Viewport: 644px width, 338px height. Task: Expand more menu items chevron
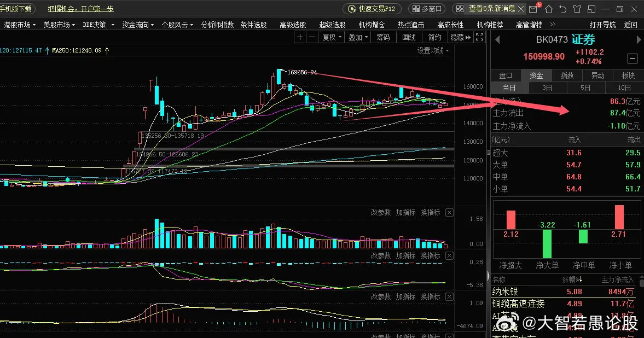(x=553, y=25)
